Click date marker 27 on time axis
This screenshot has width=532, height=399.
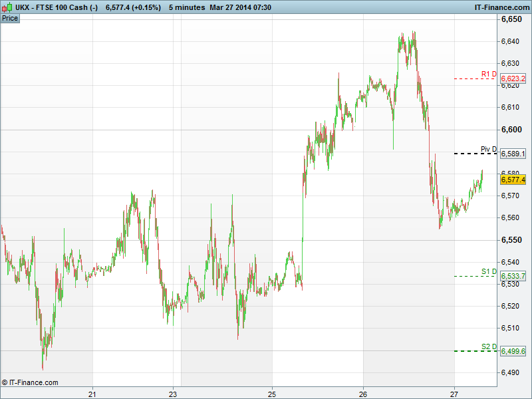(454, 393)
